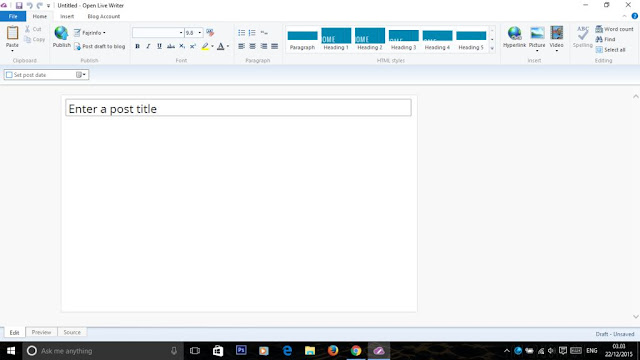Apply the Heading 5 style
Screen dimensions: 640x360
471,39
